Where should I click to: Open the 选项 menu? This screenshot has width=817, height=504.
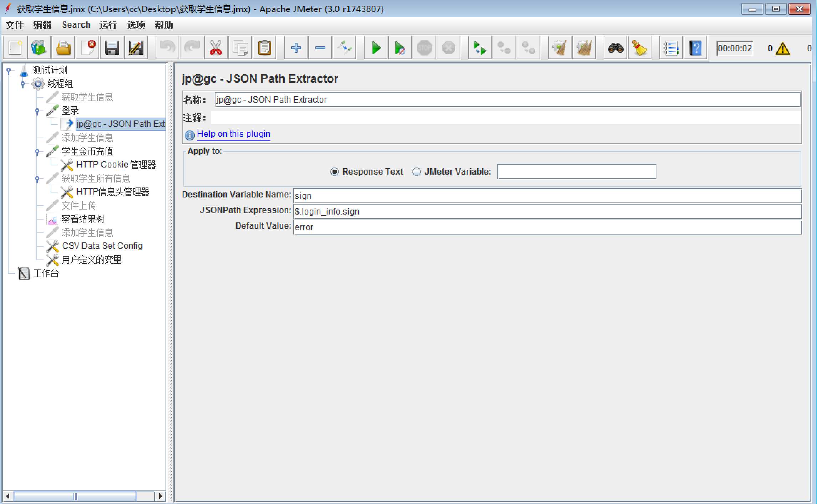(136, 25)
